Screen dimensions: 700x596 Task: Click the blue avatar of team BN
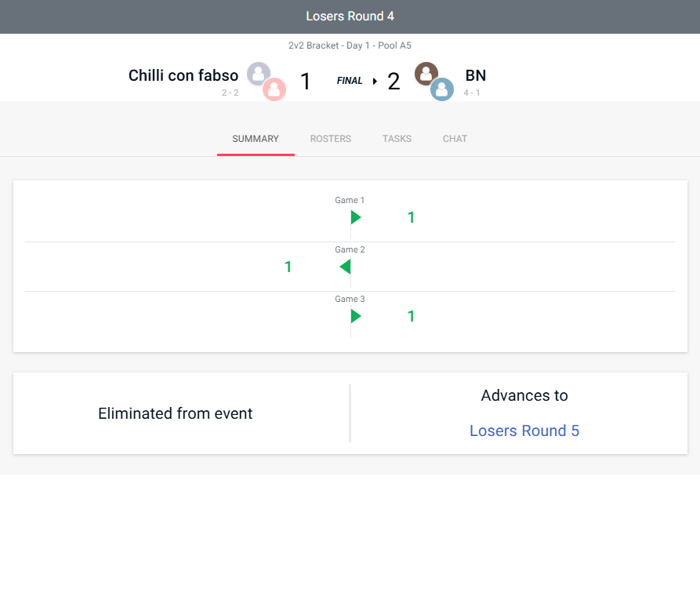[442, 89]
